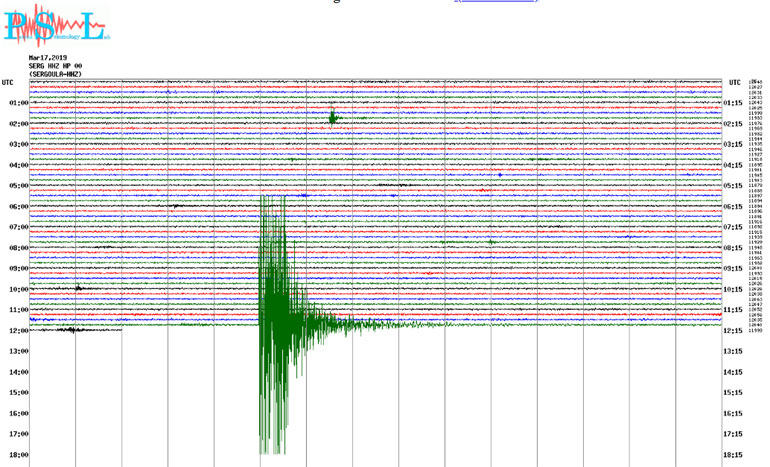The width and height of the screenshot is (770, 467).
Task: Click the 12:00 time label on left
Action: pyautogui.click(x=18, y=331)
